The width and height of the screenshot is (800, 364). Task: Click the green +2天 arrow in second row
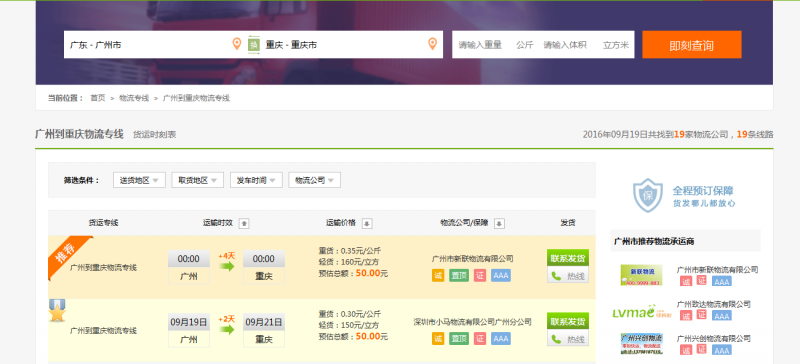[227, 329]
